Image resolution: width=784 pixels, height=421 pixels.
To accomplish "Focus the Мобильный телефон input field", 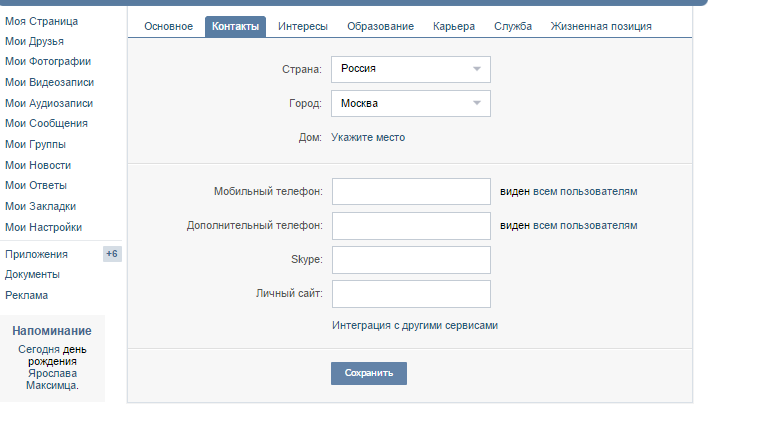I will point(412,192).
